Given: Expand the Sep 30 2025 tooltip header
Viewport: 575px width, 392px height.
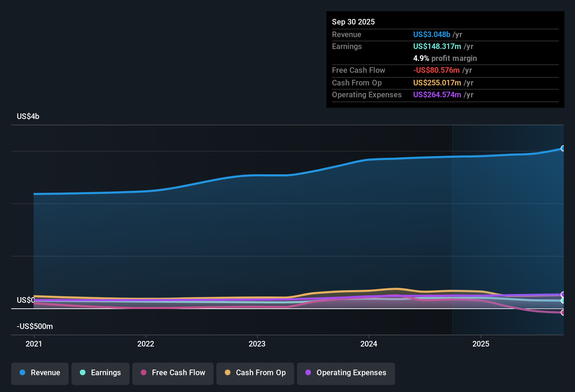Looking at the screenshot, I should click(x=353, y=22).
